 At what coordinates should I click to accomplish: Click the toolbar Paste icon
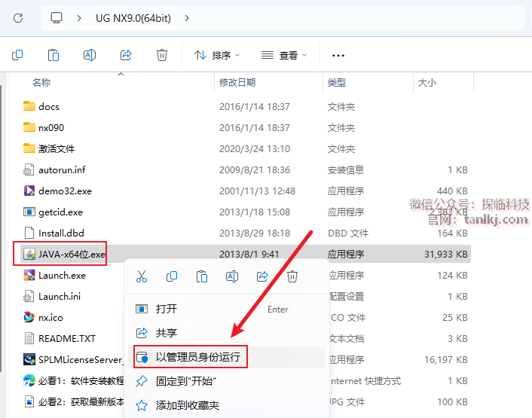[x=54, y=55]
